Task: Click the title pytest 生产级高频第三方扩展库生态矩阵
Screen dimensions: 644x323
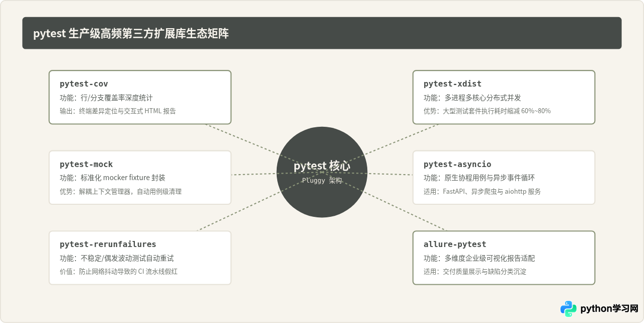Action: 131,34
